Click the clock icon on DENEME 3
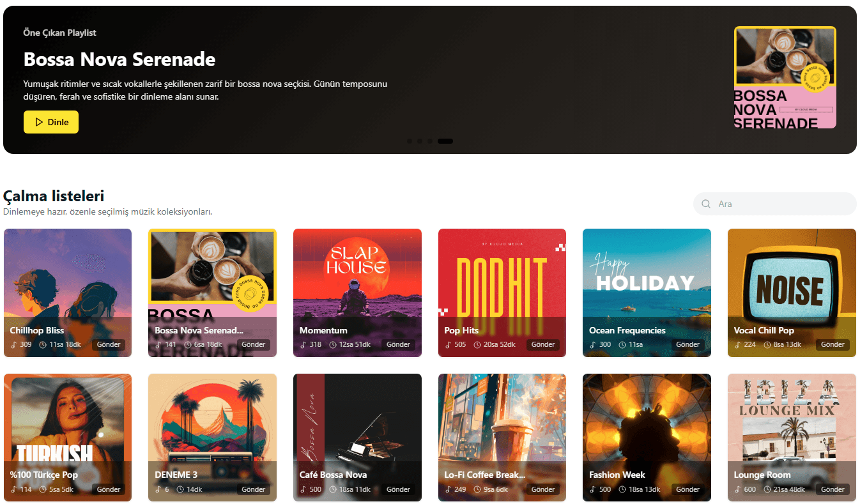 click(x=180, y=490)
